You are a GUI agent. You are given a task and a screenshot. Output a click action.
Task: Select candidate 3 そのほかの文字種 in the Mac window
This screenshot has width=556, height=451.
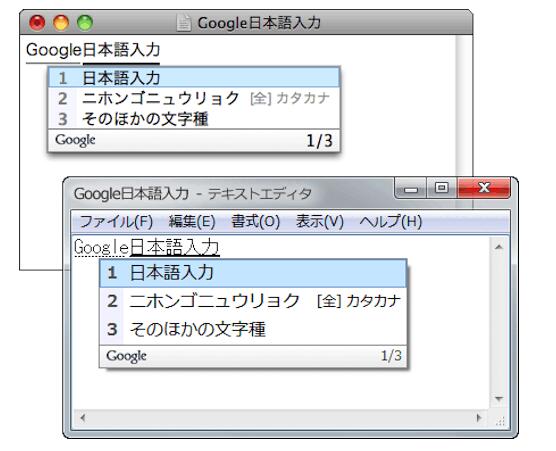(194, 119)
